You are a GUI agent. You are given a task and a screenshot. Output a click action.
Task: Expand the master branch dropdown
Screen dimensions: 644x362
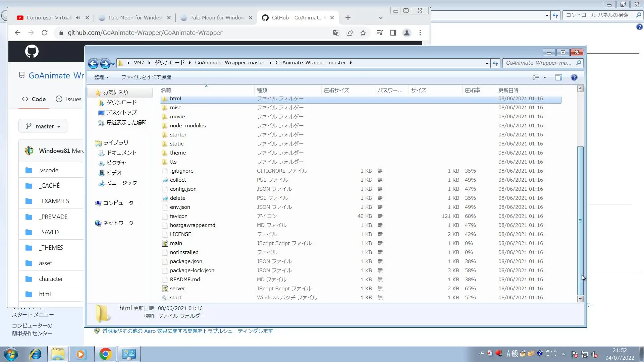click(x=43, y=126)
